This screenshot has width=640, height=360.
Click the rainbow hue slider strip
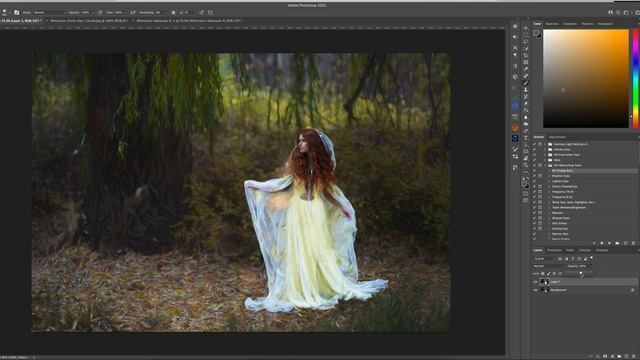pyautogui.click(x=636, y=78)
